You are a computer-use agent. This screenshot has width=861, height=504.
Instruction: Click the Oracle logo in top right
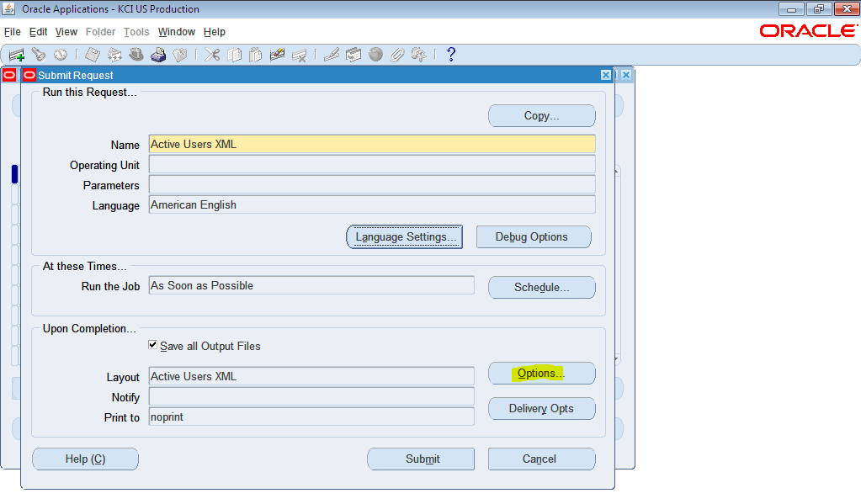click(x=808, y=31)
